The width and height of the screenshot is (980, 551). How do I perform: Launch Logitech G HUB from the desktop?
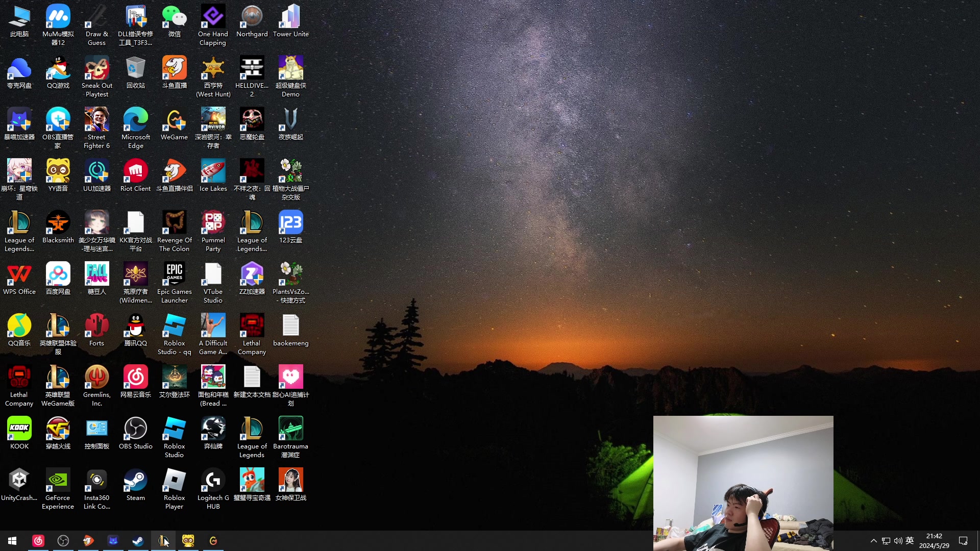[x=213, y=489]
